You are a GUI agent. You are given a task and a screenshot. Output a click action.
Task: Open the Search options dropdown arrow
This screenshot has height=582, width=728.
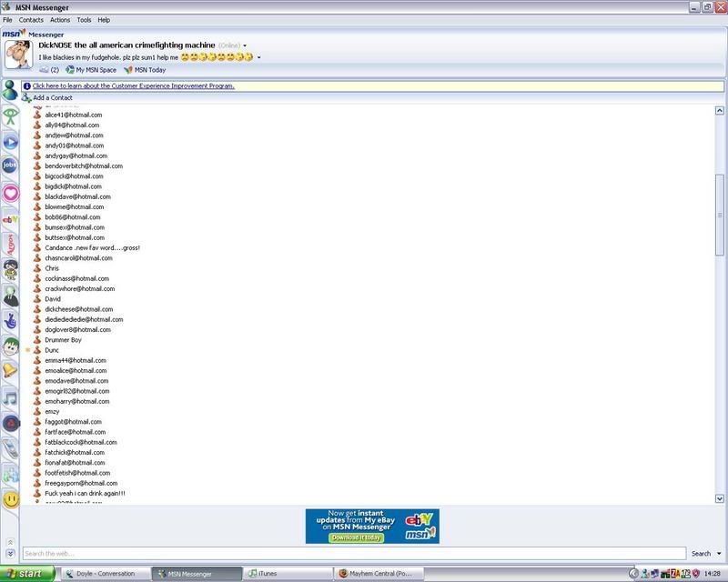tap(719, 553)
